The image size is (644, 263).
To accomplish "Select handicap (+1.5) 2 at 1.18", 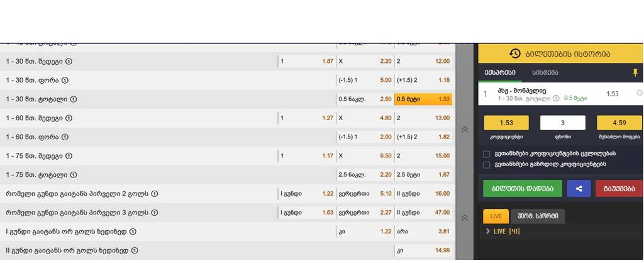I will (423, 80).
